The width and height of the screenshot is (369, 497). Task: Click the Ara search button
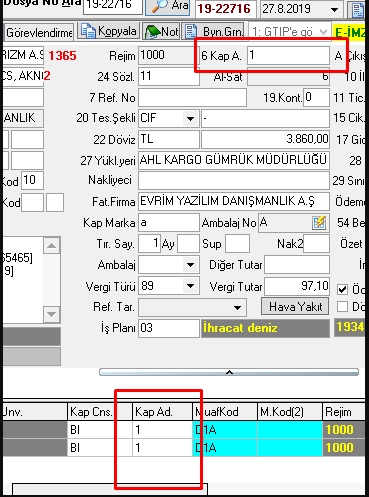tap(168, 6)
